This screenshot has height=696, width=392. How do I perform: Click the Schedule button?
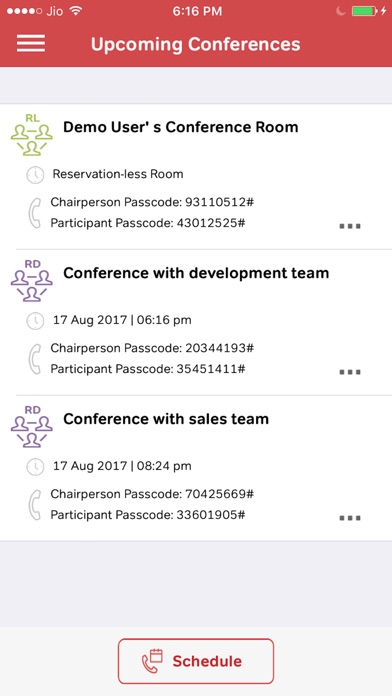pos(196,661)
